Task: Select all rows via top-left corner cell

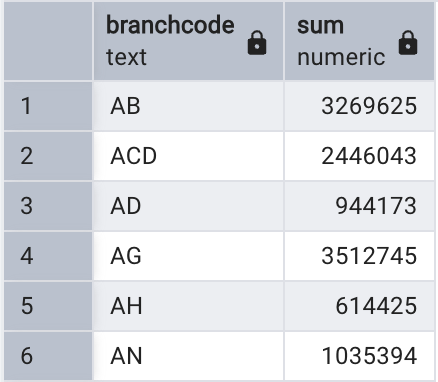Action: coord(48,41)
